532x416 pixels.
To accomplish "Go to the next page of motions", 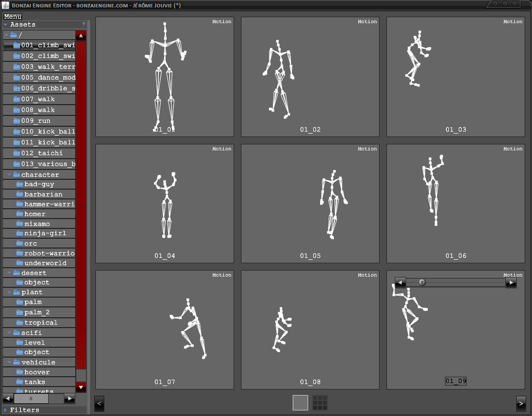I will [x=521, y=404].
